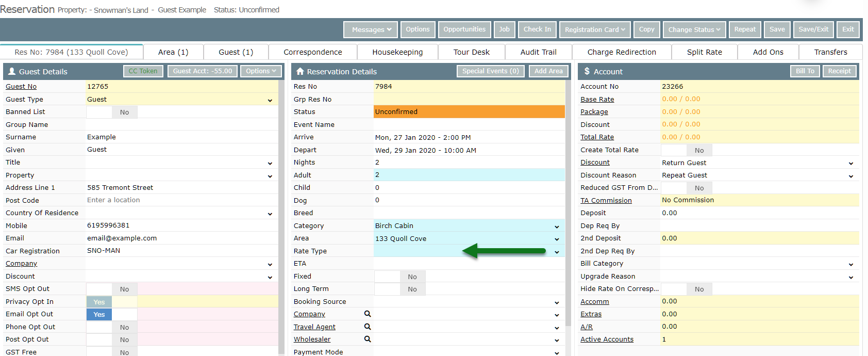
Task: Click the Copy button
Action: (646, 29)
